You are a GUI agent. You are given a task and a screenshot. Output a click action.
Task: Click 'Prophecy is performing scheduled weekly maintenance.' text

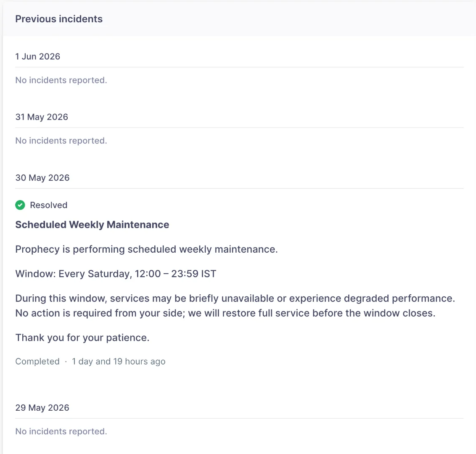click(147, 249)
